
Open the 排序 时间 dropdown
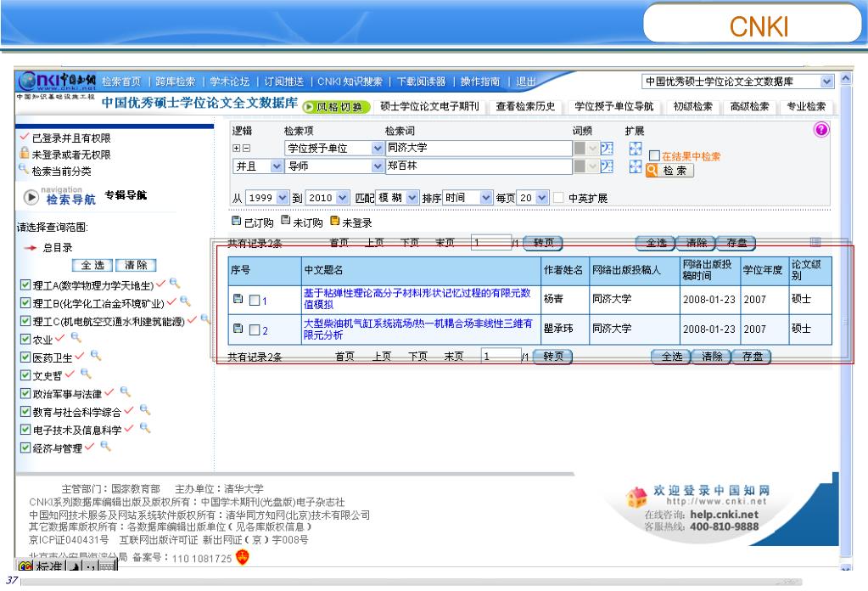pos(486,198)
